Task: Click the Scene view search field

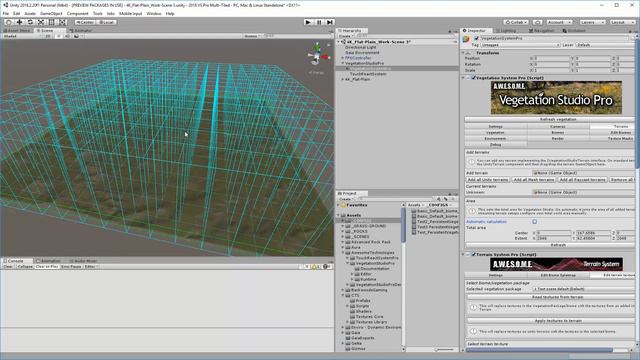Action: click(x=296, y=36)
